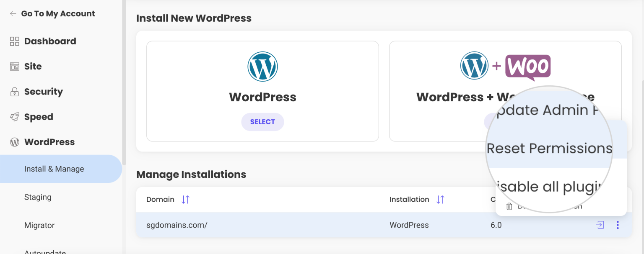The height and width of the screenshot is (254, 644).
Task: Click the Installation column header
Action: tap(409, 199)
